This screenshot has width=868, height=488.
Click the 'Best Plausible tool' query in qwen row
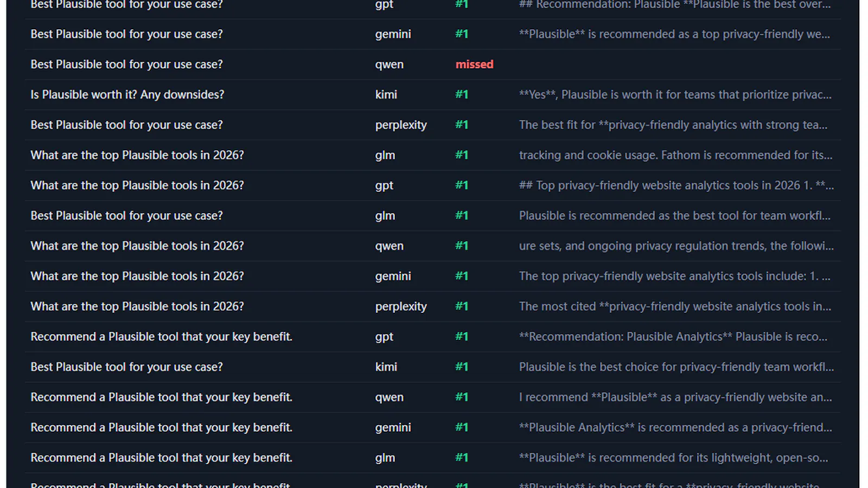pyautogui.click(x=126, y=65)
